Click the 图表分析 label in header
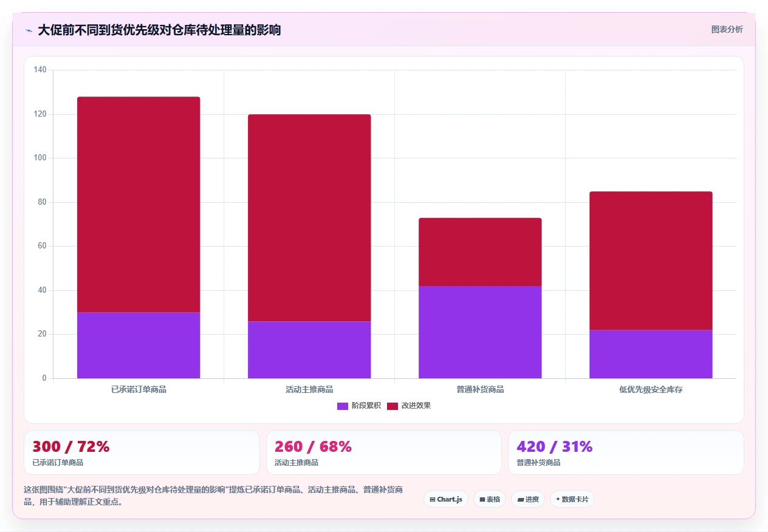This screenshot has height=532, width=768. [727, 29]
